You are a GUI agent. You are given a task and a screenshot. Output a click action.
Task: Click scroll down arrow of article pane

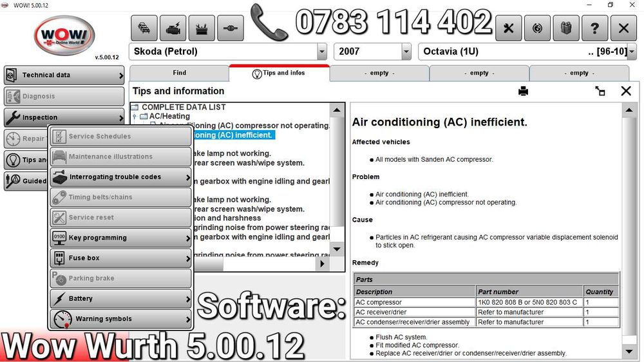[629, 351]
